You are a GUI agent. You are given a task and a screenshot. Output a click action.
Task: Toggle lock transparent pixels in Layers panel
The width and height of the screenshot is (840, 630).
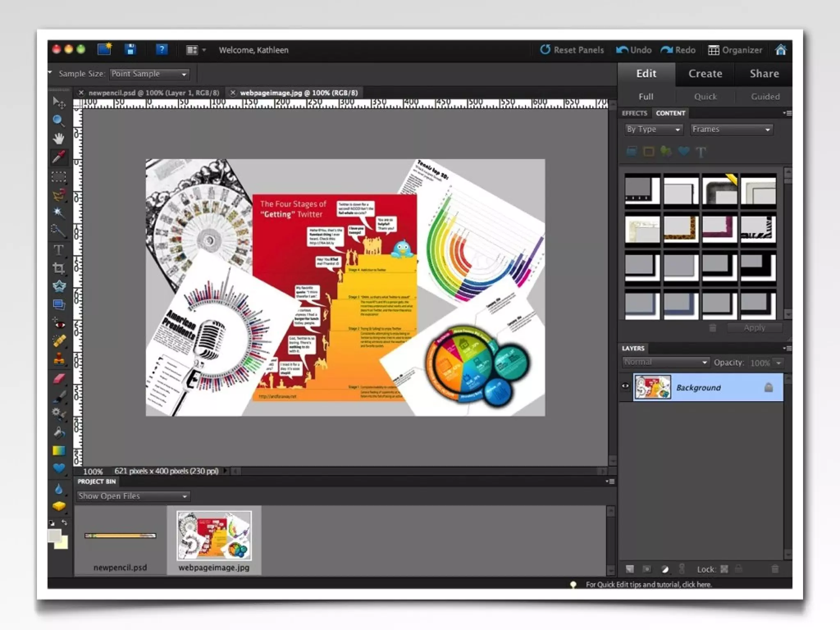(x=724, y=569)
